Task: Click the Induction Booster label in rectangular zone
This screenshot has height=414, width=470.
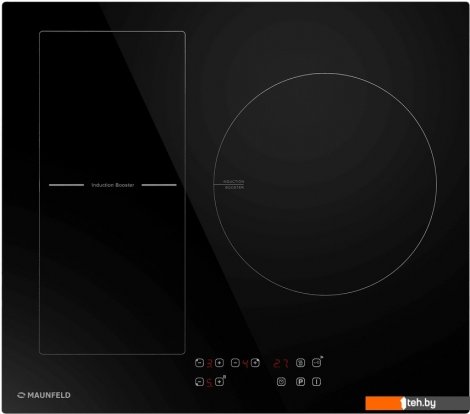Action: pyautogui.click(x=113, y=185)
